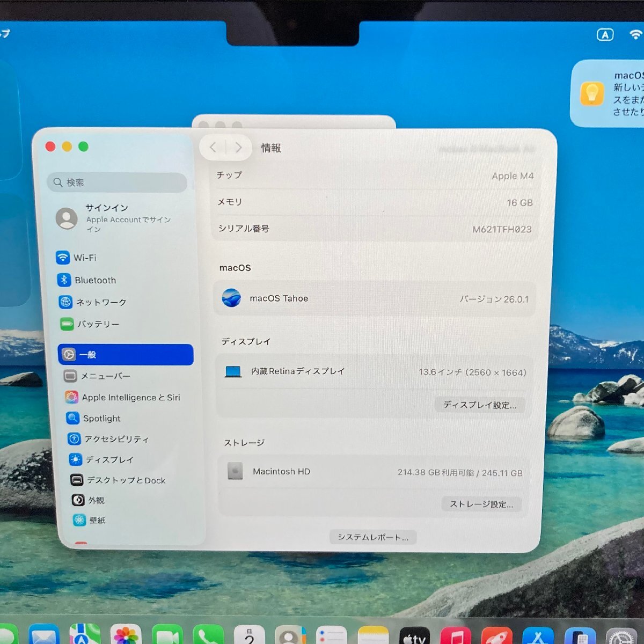Open Reminders from the Dock
This screenshot has height=644, width=644.
(332, 635)
